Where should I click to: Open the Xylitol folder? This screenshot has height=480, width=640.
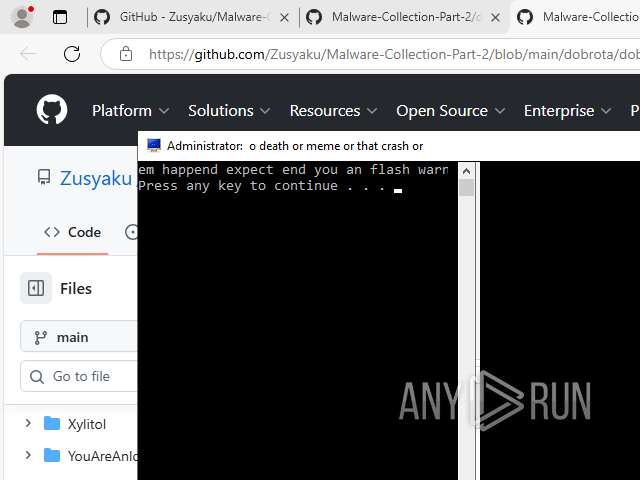click(87, 424)
